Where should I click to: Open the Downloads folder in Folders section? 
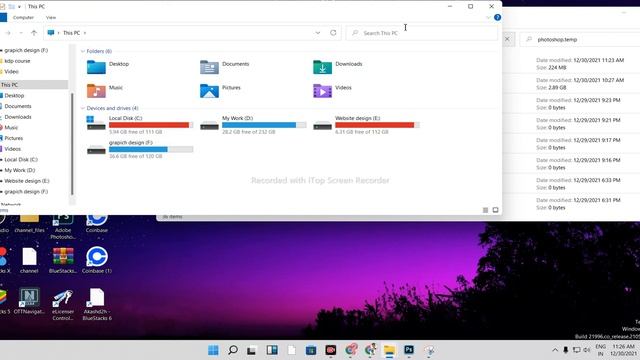coord(338,67)
